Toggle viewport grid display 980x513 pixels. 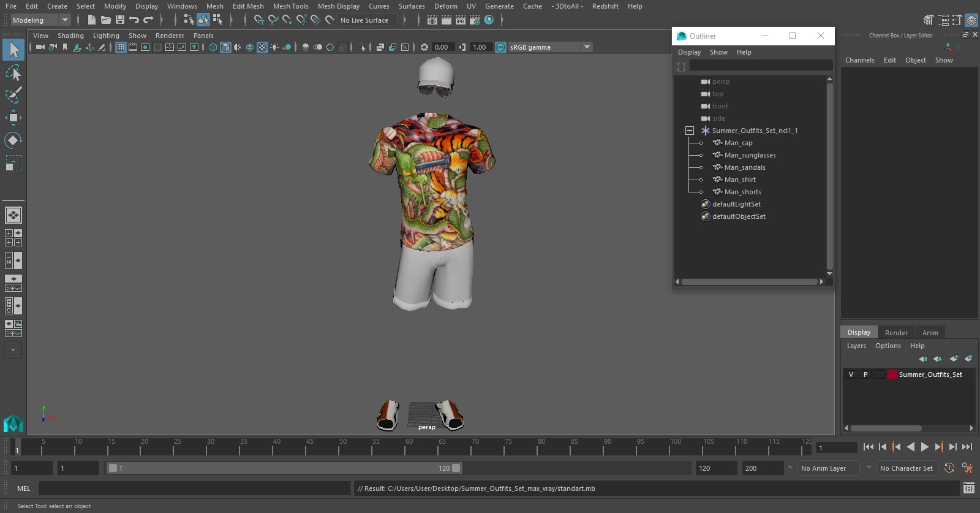[x=121, y=47]
